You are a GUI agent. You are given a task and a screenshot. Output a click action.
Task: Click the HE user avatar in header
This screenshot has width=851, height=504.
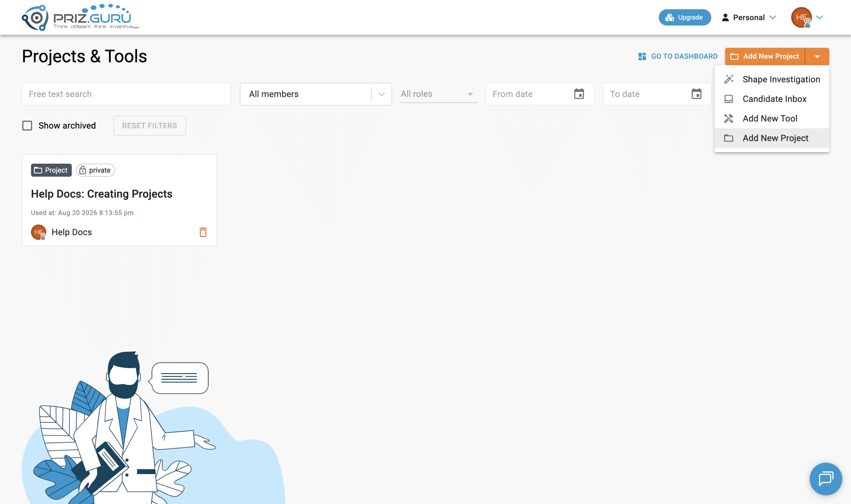point(801,17)
